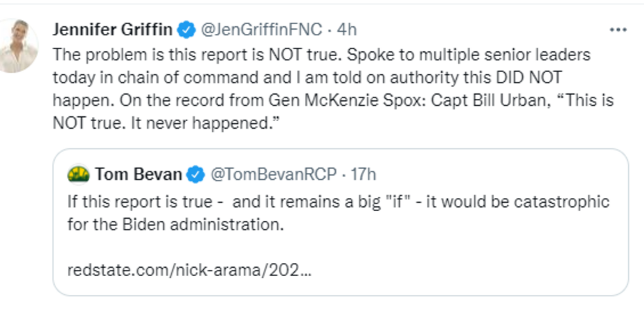Click the @TomBevanRCP handle
Viewport: 644px width, 310px height.
273,175
